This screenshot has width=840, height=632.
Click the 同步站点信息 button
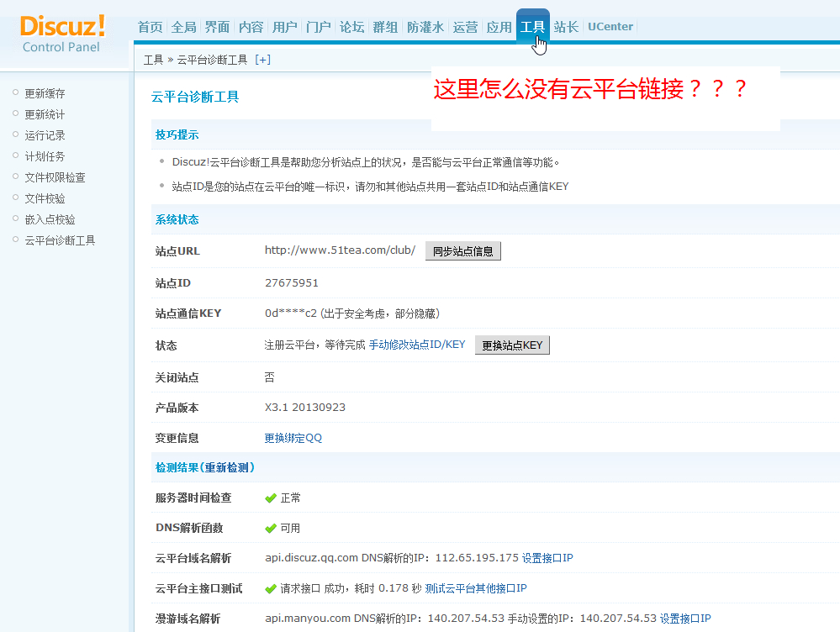(462, 251)
